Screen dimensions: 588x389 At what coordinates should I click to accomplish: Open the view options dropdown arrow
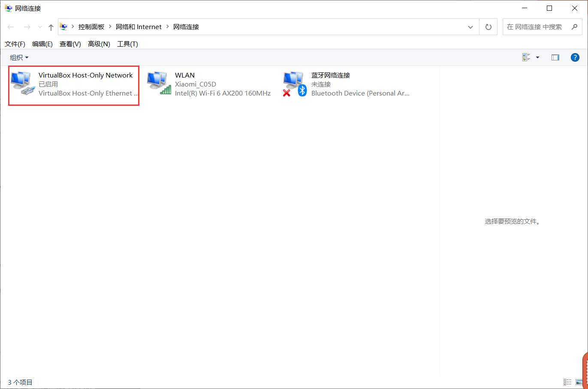point(537,57)
